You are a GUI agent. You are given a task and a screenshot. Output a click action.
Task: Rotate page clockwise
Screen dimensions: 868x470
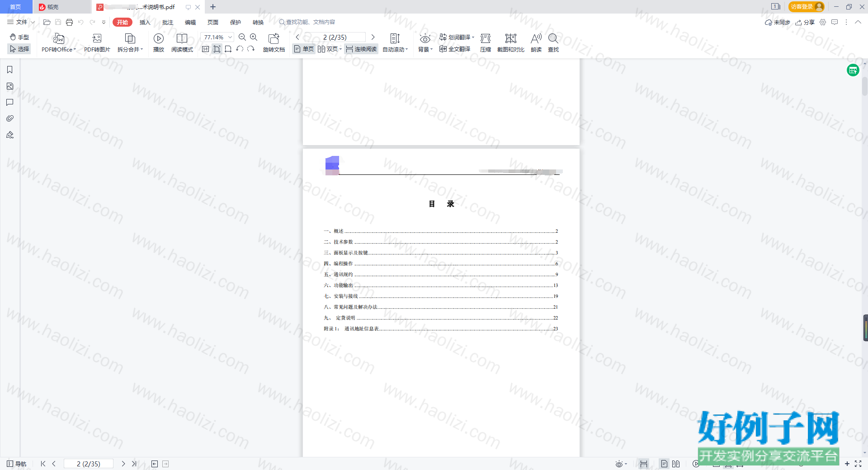click(x=251, y=49)
